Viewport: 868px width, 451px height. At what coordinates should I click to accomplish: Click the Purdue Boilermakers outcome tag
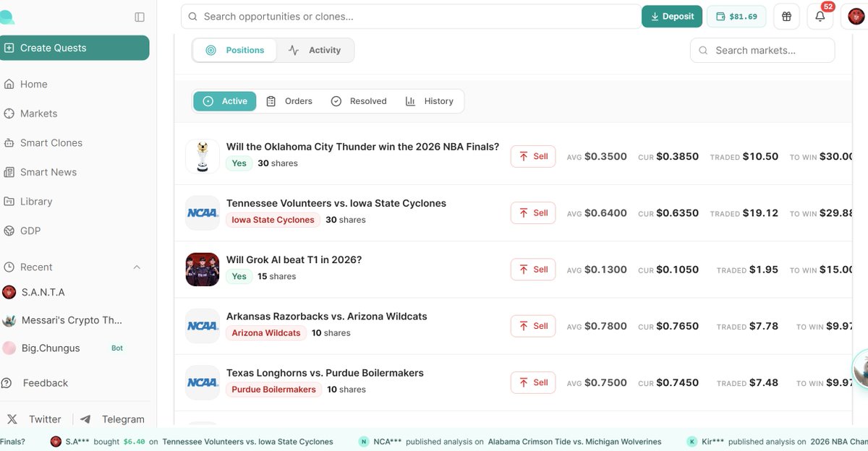click(274, 390)
